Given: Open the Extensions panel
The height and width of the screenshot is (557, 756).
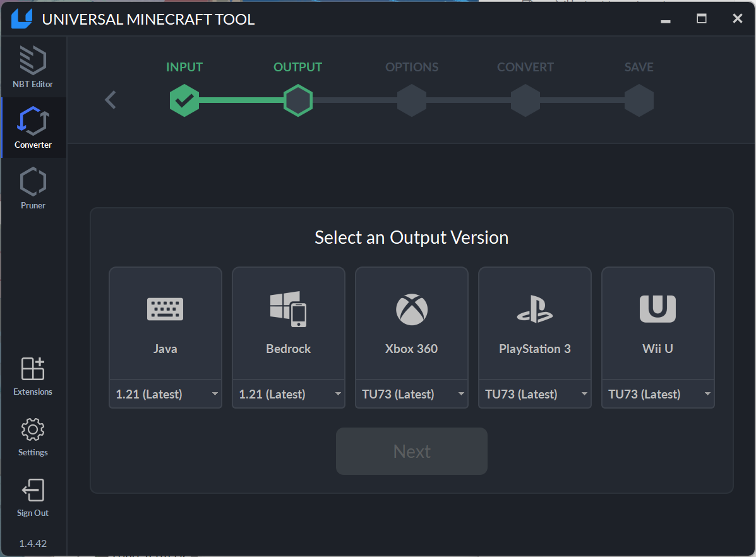Looking at the screenshot, I should click(x=33, y=376).
